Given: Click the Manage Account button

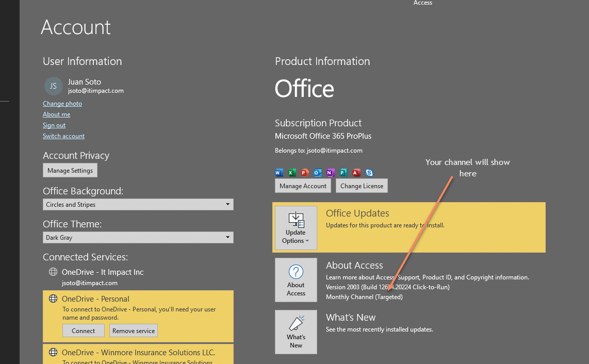Looking at the screenshot, I should [303, 186].
